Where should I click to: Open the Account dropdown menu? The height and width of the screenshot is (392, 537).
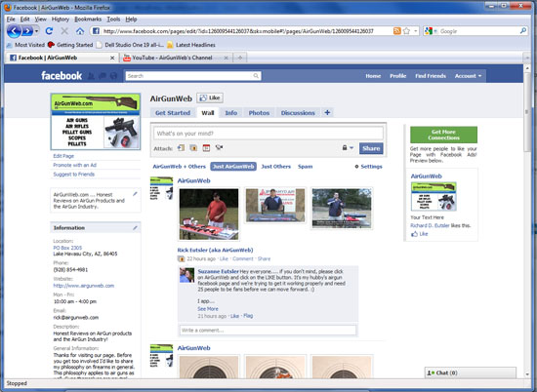pos(468,76)
